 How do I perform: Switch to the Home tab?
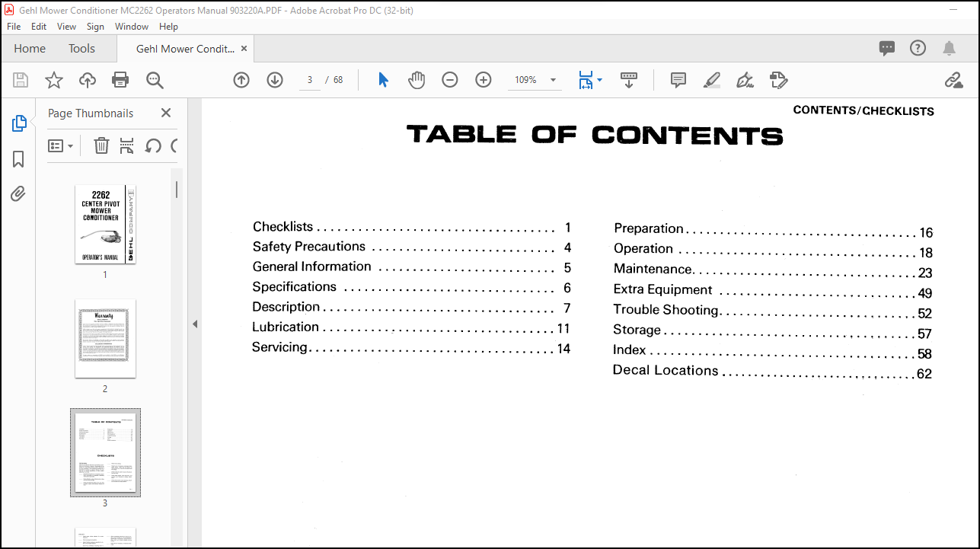click(x=30, y=48)
